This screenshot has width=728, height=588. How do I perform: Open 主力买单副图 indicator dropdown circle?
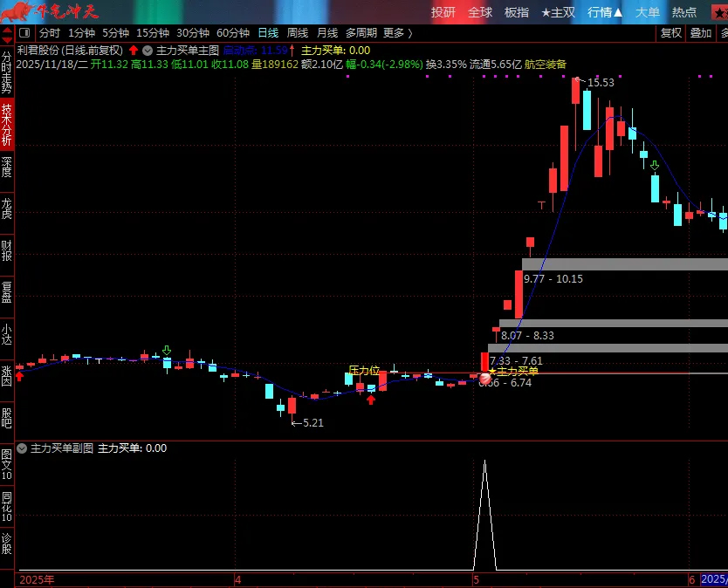[x=22, y=448]
